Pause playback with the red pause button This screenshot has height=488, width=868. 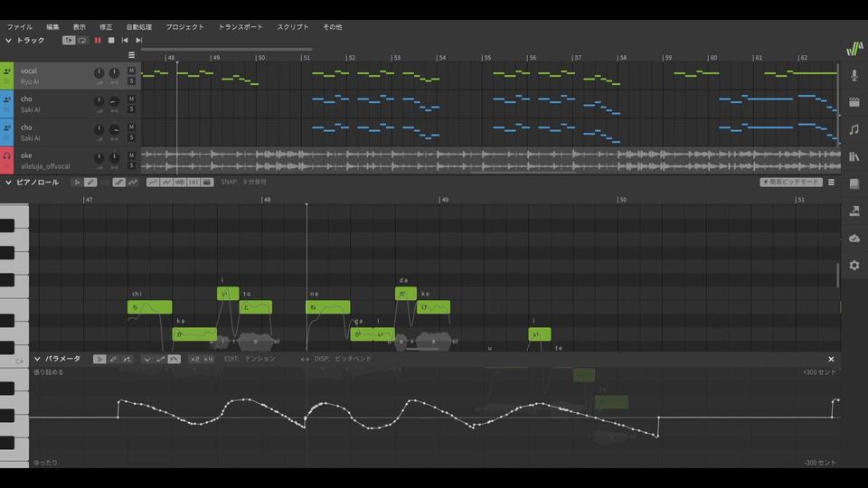[98, 41]
